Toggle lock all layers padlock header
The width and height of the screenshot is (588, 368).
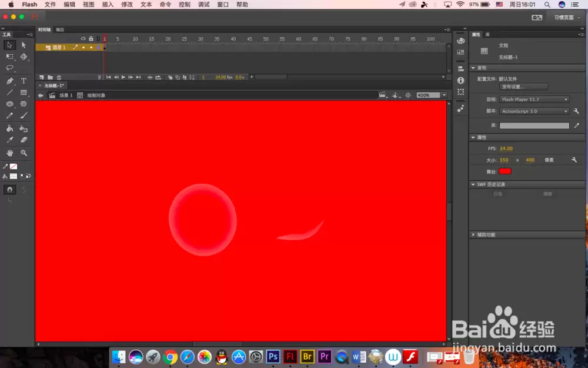tap(91, 39)
